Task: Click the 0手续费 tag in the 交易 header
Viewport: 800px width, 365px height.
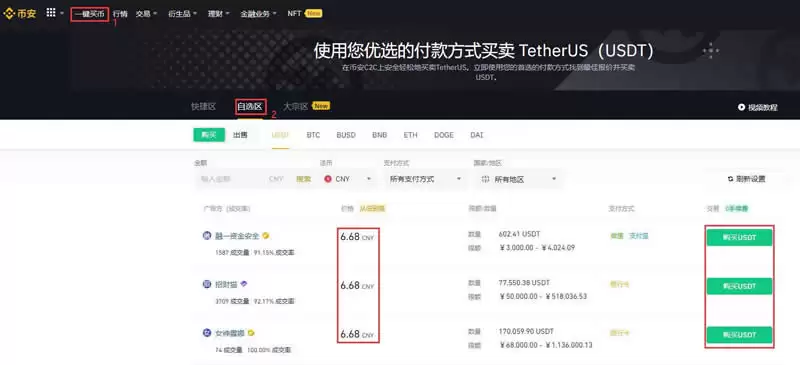Action: click(736, 208)
